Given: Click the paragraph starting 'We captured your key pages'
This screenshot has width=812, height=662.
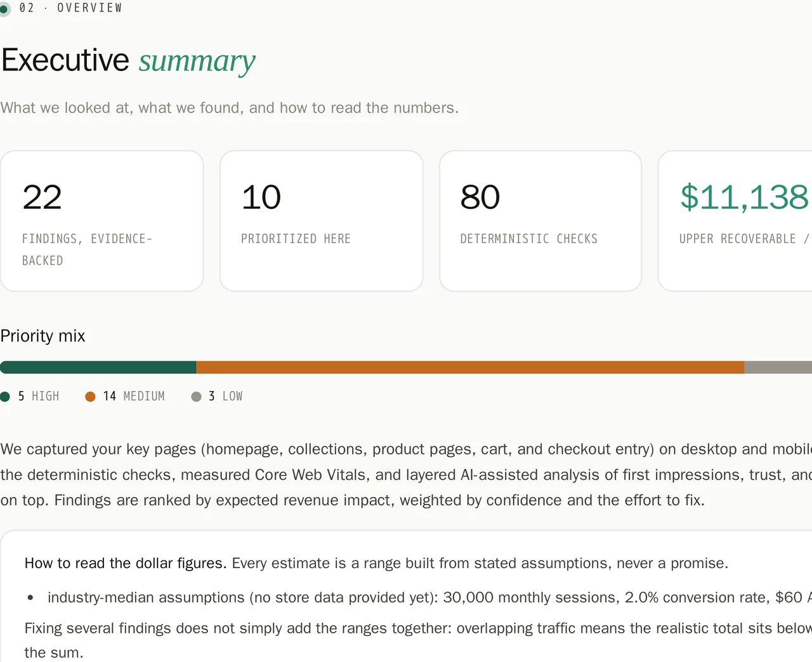Looking at the screenshot, I should coord(406,475).
